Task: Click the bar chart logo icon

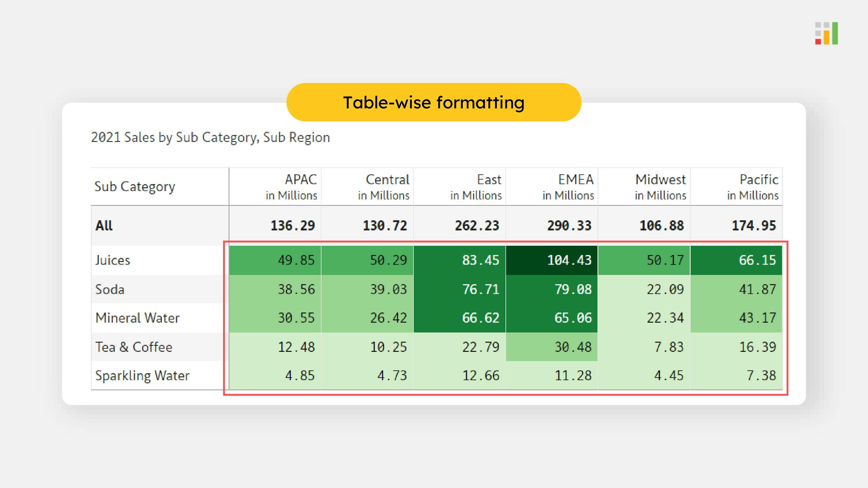Action: tap(826, 33)
